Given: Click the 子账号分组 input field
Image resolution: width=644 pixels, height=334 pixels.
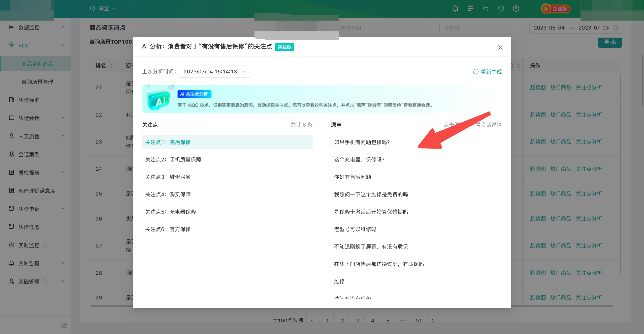Looking at the screenshot, I should click(x=387, y=28).
